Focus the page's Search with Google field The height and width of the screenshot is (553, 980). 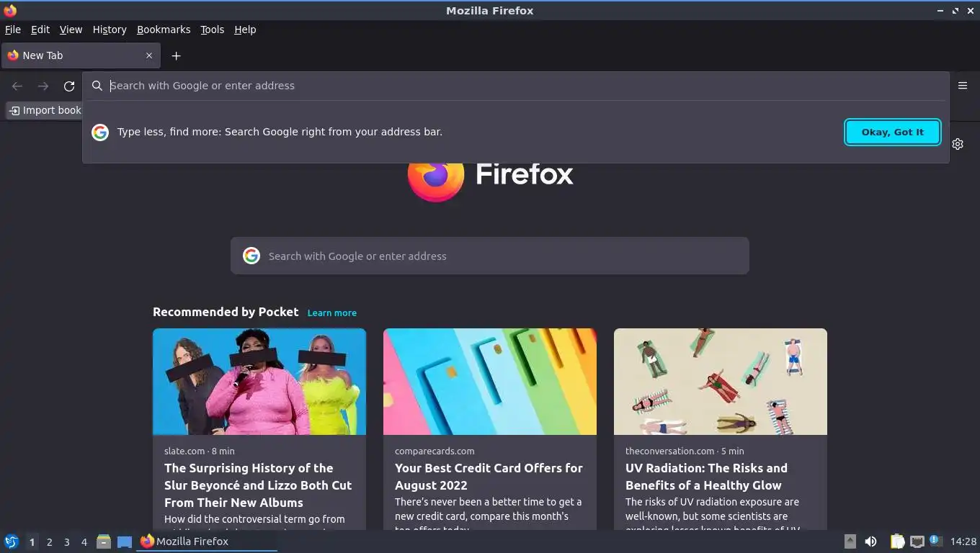tap(490, 256)
